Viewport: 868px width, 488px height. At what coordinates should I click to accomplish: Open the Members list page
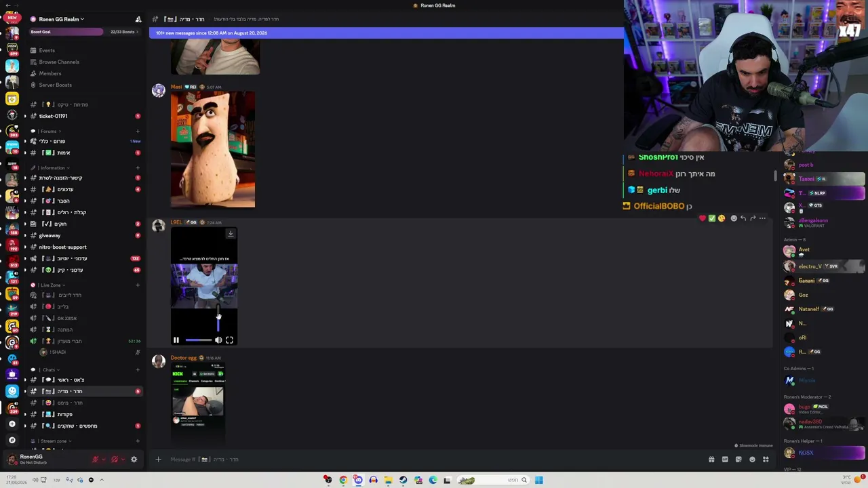coord(50,73)
